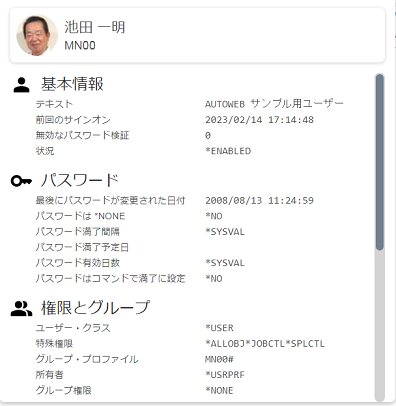The height and width of the screenshot is (406, 396).
Task: Select *NO beside パスワードはコマンドで満了に設定
Action: (x=214, y=278)
